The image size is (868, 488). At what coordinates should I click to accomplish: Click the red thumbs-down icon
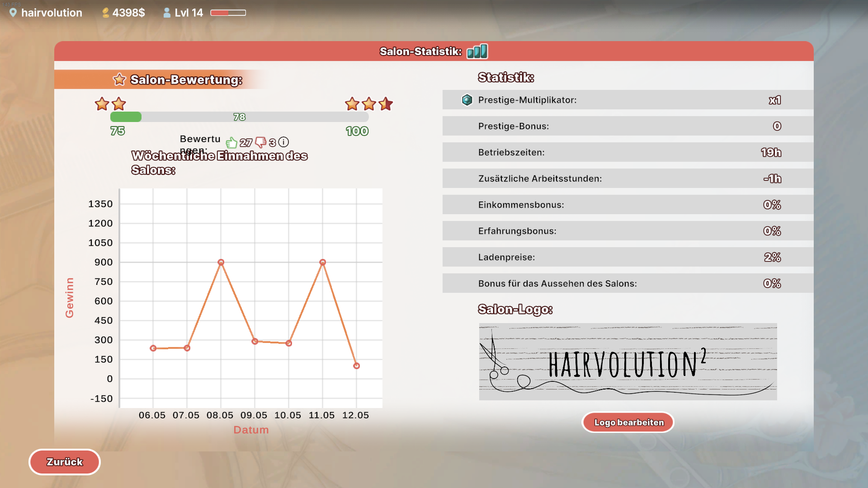click(x=261, y=143)
